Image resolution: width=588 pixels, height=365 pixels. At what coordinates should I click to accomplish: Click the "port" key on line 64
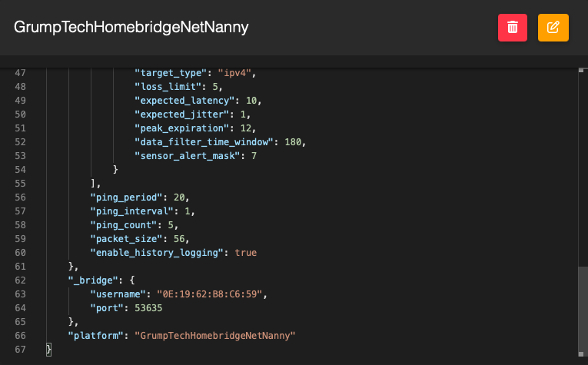pos(107,308)
